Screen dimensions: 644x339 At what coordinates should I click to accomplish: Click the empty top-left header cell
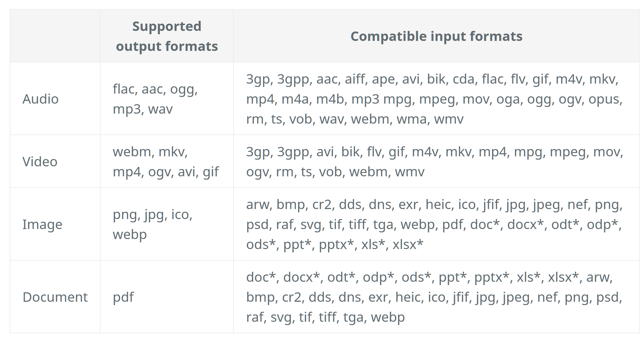click(55, 36)
